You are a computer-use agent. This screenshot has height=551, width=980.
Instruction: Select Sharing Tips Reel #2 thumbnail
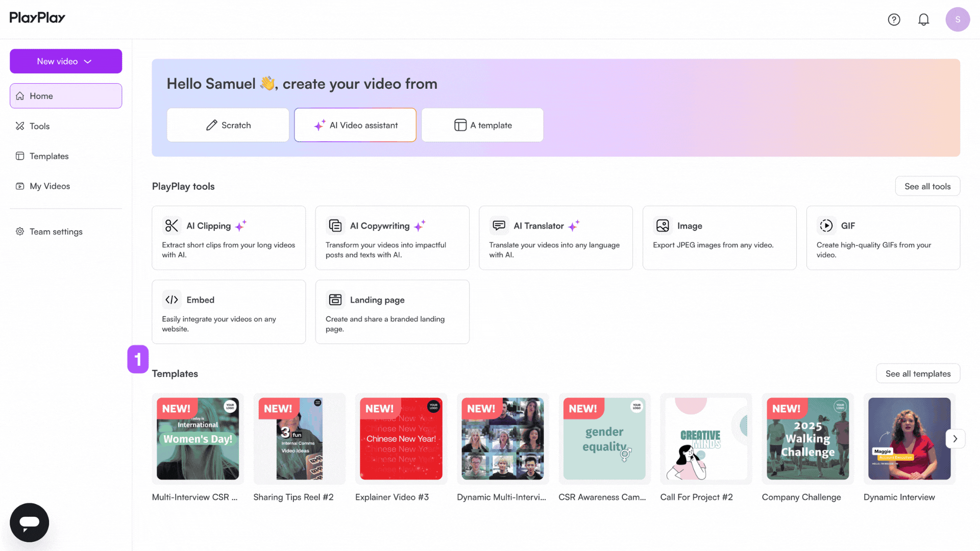[299, 439]
